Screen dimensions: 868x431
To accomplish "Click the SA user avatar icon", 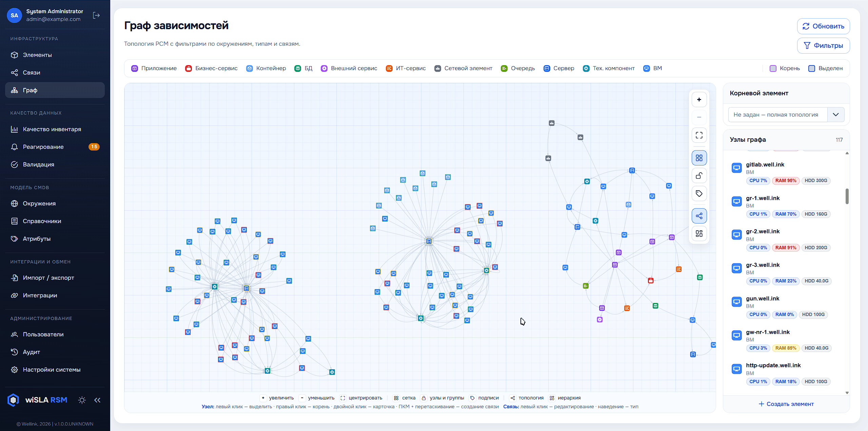I will [x=14, y=15].
